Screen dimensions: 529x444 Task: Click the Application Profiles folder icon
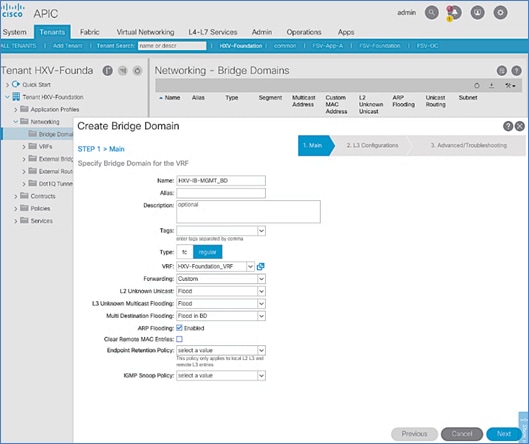pos(24,109)
